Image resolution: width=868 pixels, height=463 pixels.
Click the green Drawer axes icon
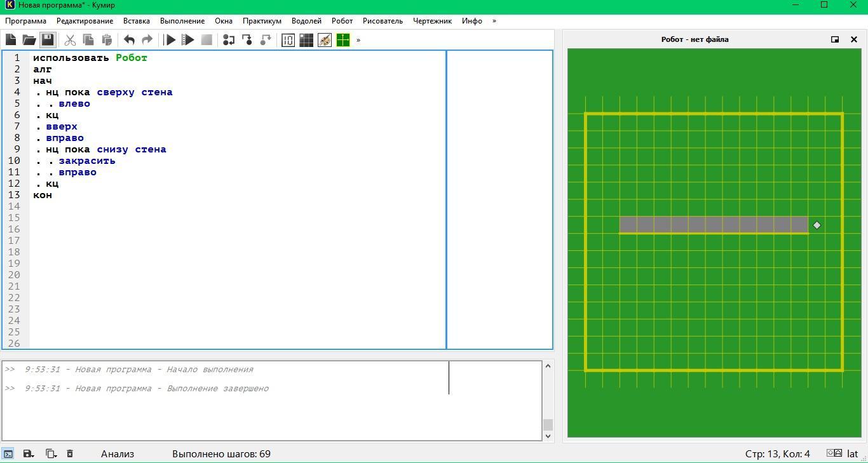(x=343, y=40)
